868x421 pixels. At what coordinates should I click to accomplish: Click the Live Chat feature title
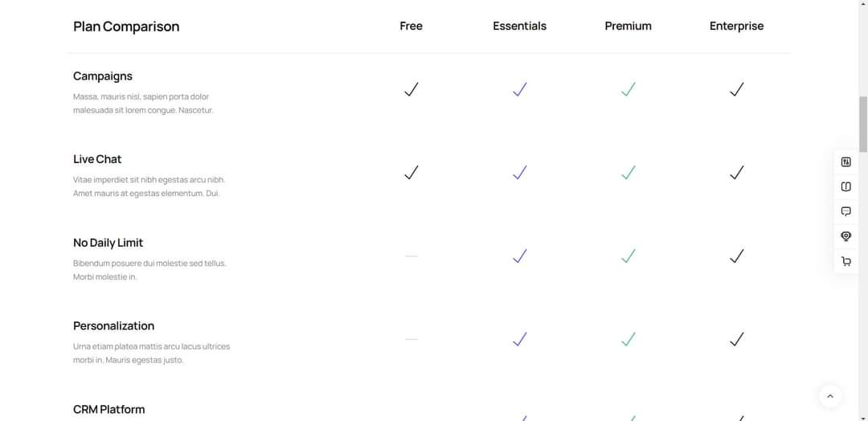pyautogui.click(x=97, y=159)
